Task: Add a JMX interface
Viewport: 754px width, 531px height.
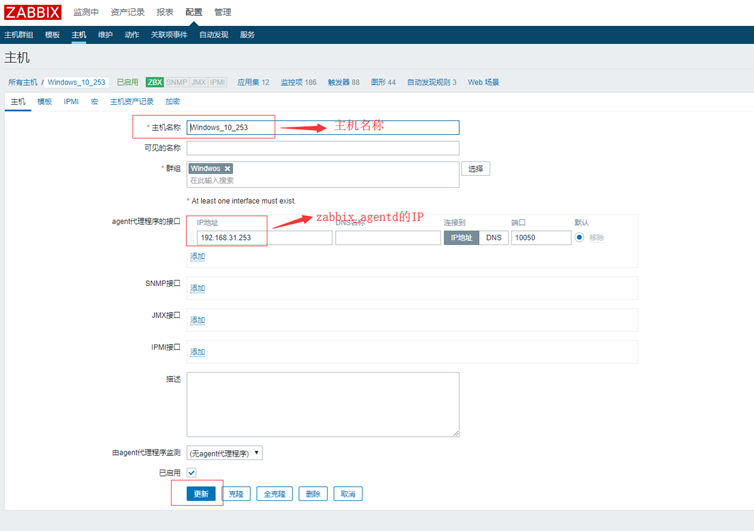Action: coord(198,320)
